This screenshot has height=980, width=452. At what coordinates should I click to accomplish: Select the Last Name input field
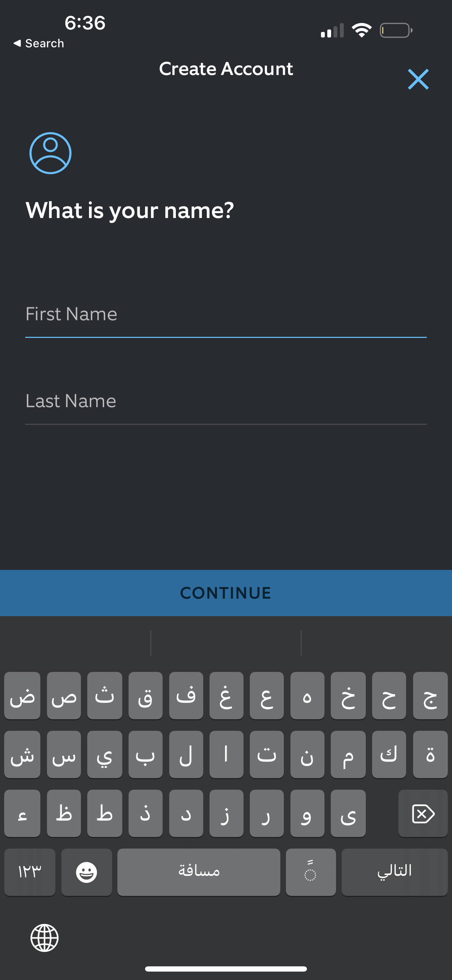[226, 401]
